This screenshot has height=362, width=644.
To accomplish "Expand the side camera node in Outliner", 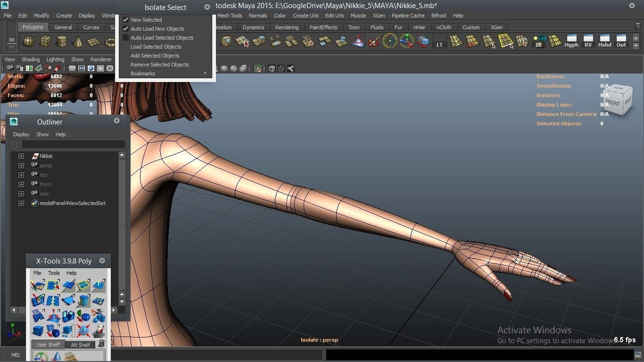I will point(21,194).
